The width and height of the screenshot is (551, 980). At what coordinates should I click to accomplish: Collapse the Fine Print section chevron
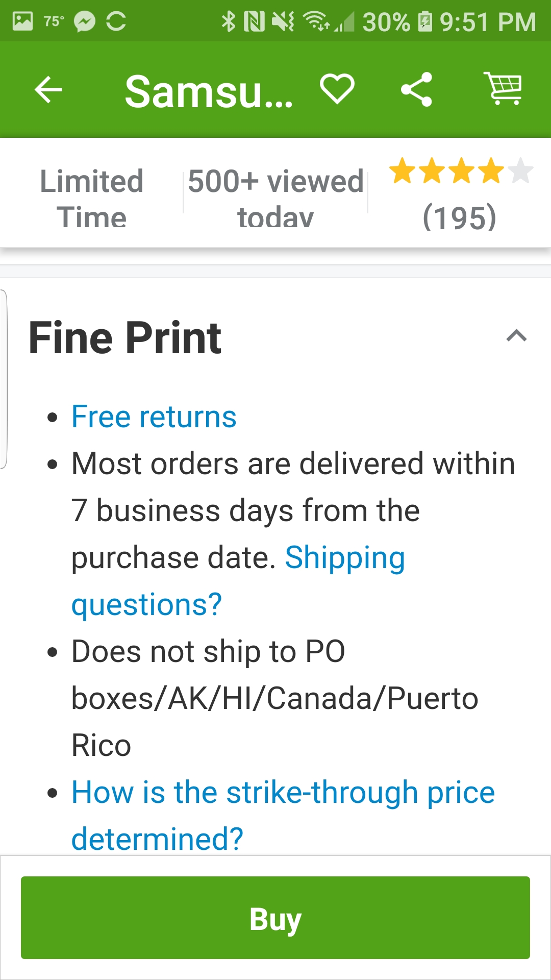pos(516,336)
